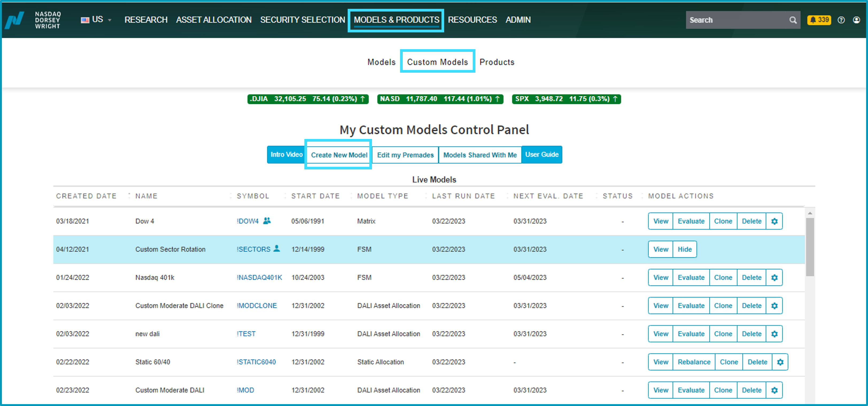The image size is (868, 406).
Task: Open settings gear for Dow 4 model
Action: (x=774, y=221)
